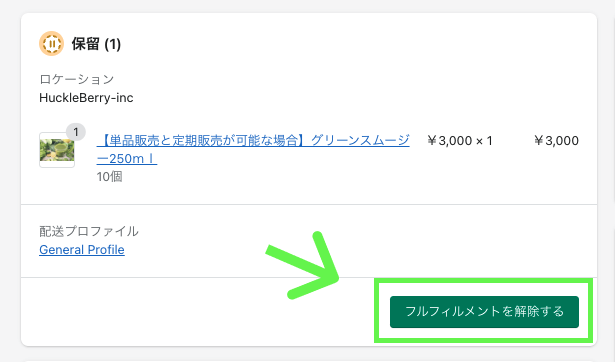Image resolution: width=615 pixels, height=362 pixels.
Task: Open the green smoothie product thumbnail
Action: pos(57,150)
